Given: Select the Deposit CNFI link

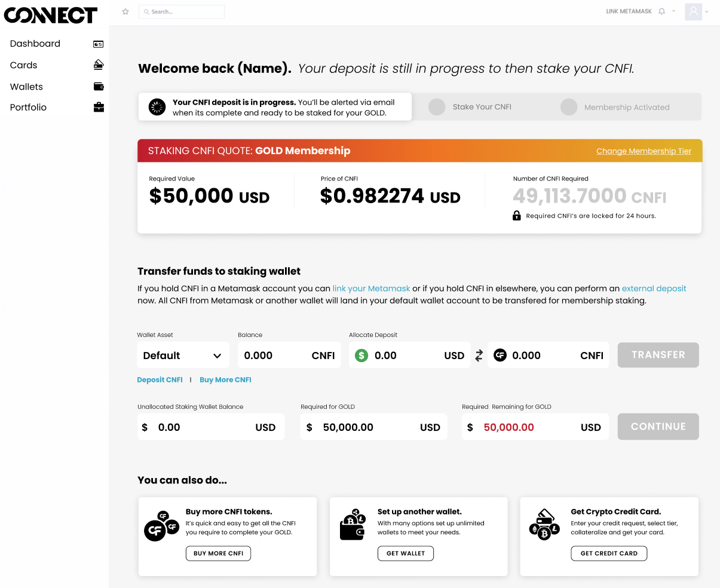Looking at the screenshot, I should [160, 380].
